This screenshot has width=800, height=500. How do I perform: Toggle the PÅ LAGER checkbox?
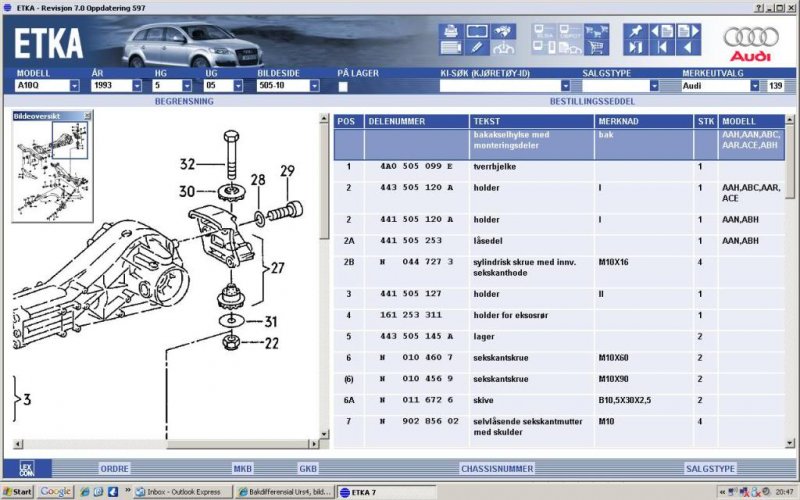[x=343, y=86]
